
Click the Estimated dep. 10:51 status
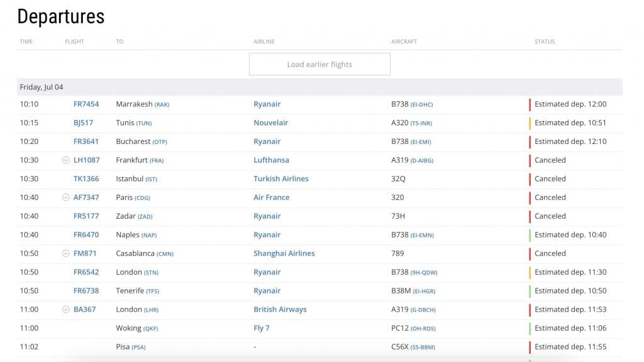[x=570, y=123]
